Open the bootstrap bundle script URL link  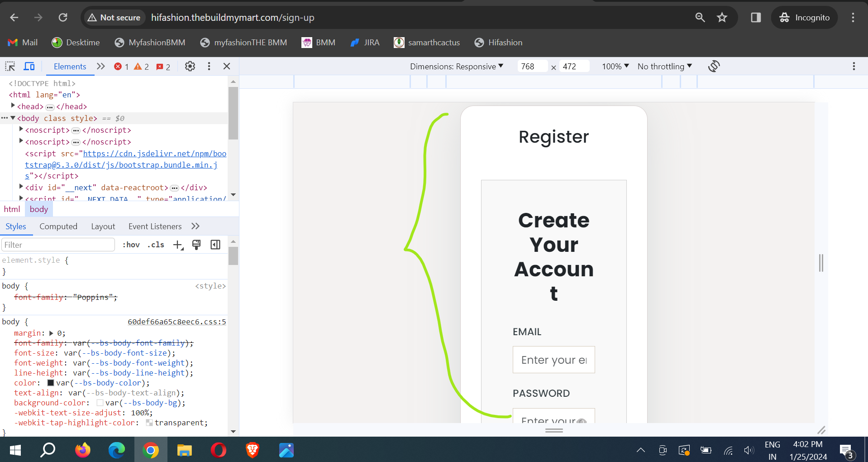[125, 165]
